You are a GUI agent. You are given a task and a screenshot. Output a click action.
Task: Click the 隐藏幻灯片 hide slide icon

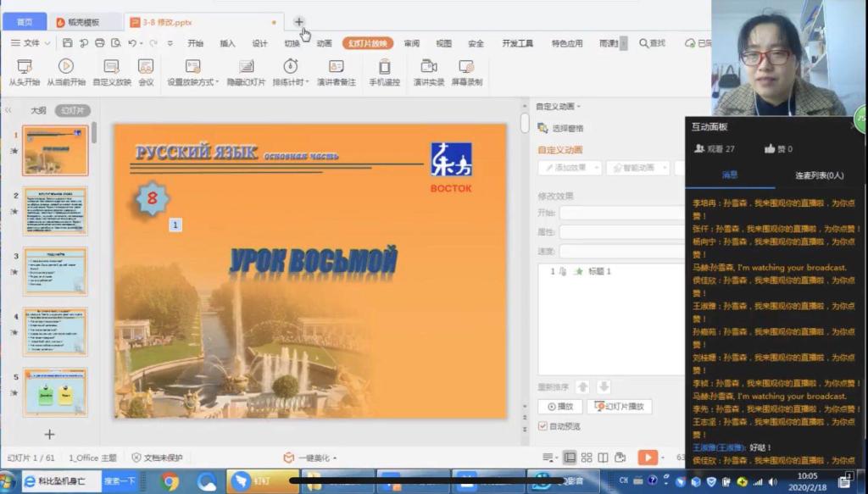(x=246, y=67)
